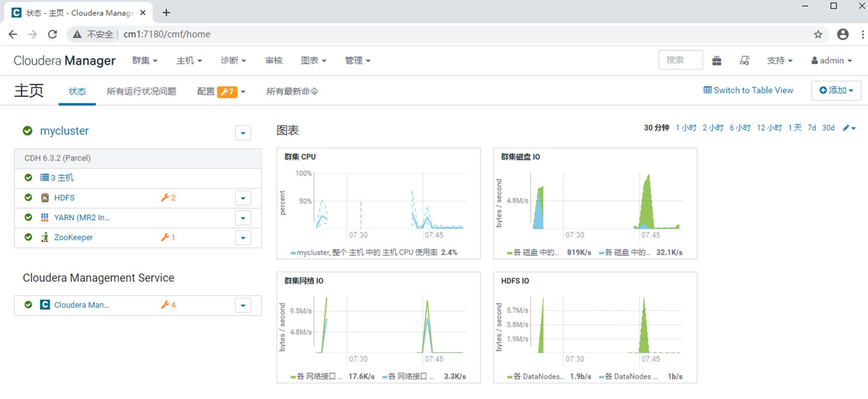Expand the ZooKeeper actions dropdown
Viewport: 868px width, 399px height.
point(243,238)
